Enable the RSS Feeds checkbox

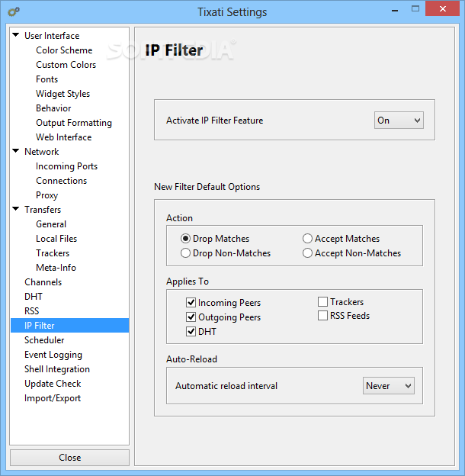pos(322,315)
